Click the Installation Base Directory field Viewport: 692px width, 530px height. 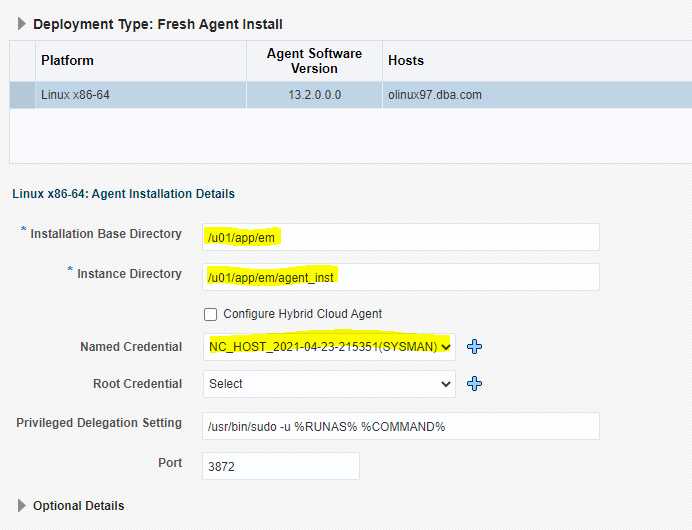[x=401, y=237]
